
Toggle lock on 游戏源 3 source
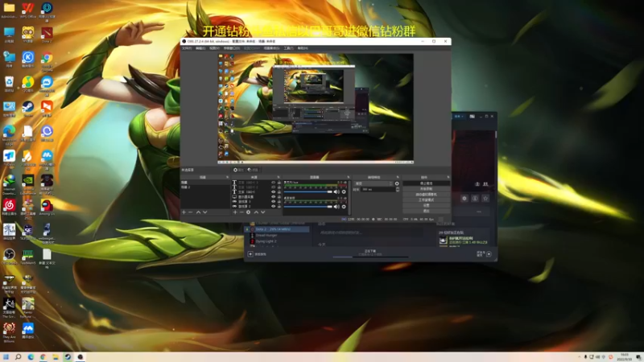click(x=279, y=202)
